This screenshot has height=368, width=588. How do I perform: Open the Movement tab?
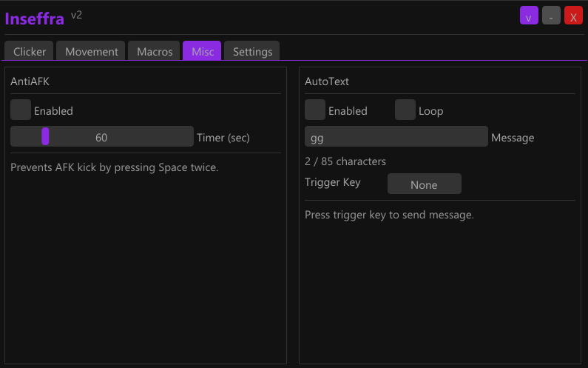pos(92,51)
